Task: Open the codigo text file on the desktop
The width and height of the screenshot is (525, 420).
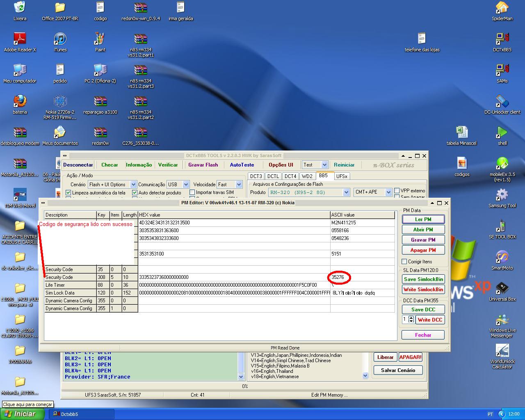Action: (x=100, y=11)
